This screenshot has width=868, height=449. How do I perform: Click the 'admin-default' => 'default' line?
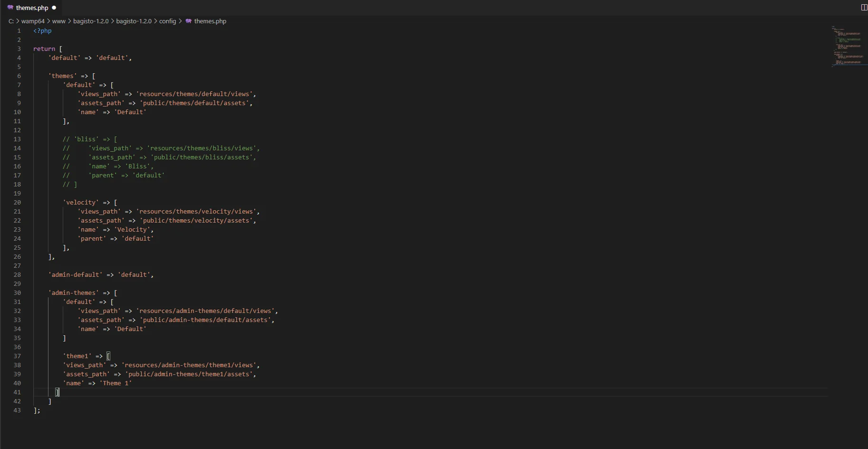pos(101,275)
